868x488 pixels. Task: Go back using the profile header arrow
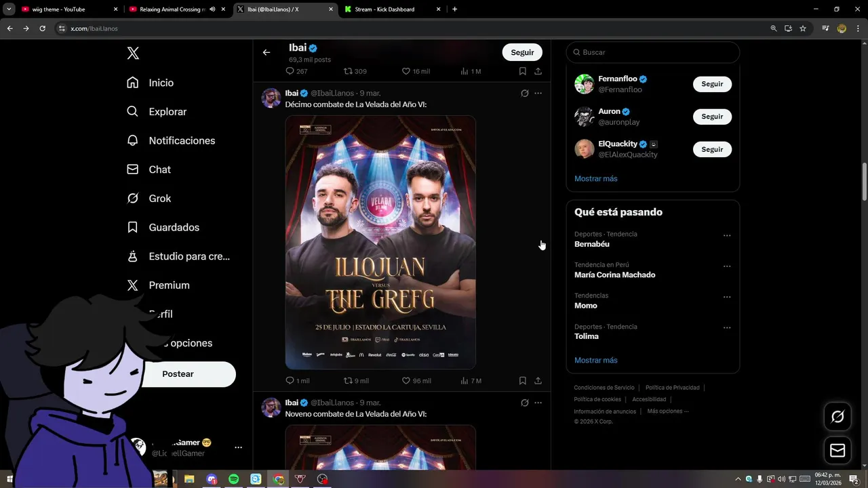pos(267,52)
